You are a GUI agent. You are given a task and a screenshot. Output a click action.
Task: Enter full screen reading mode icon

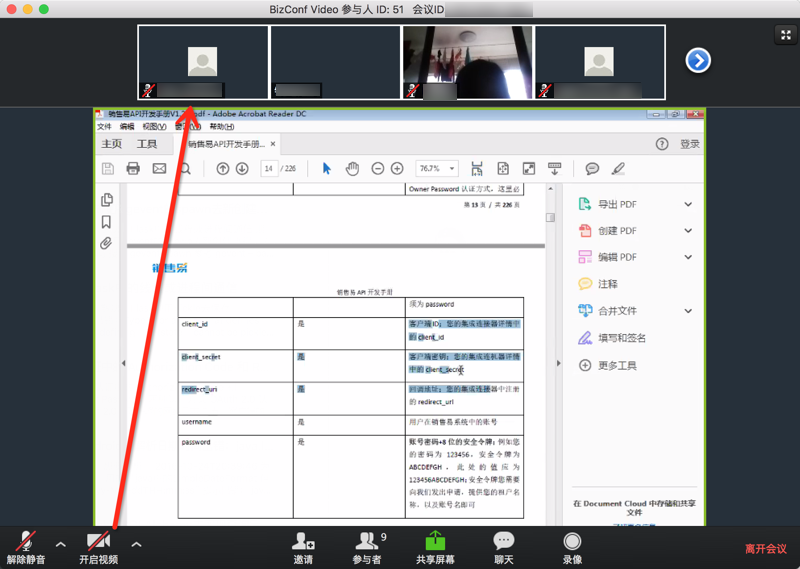[x=529, y=168]
